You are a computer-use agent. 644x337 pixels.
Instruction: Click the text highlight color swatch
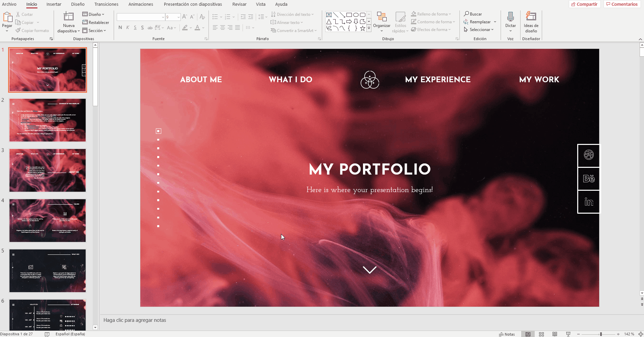185,28
